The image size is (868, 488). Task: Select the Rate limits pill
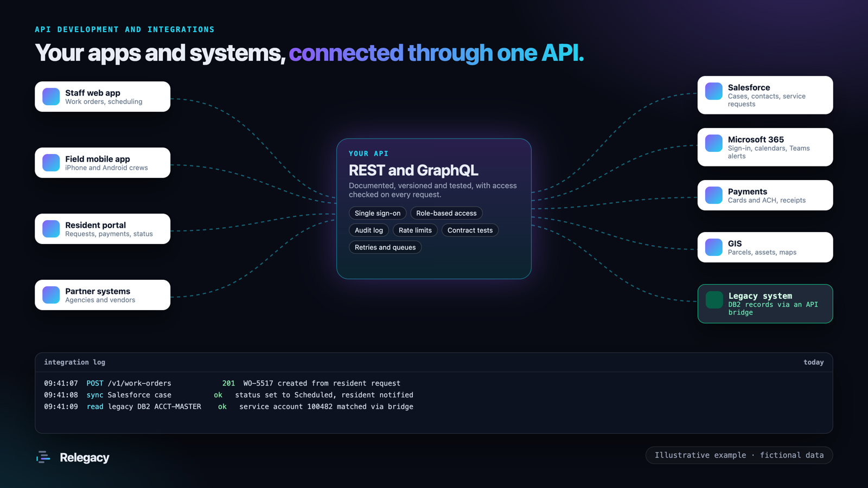pyautogui.click(x=415, y=230)
